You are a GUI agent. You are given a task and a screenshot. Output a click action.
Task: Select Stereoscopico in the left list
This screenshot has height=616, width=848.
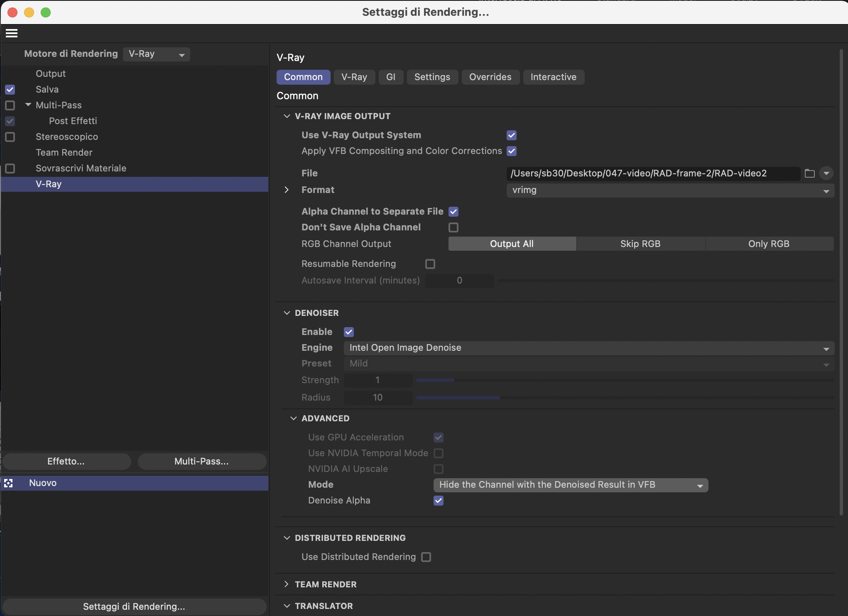(x=67, y=137)
